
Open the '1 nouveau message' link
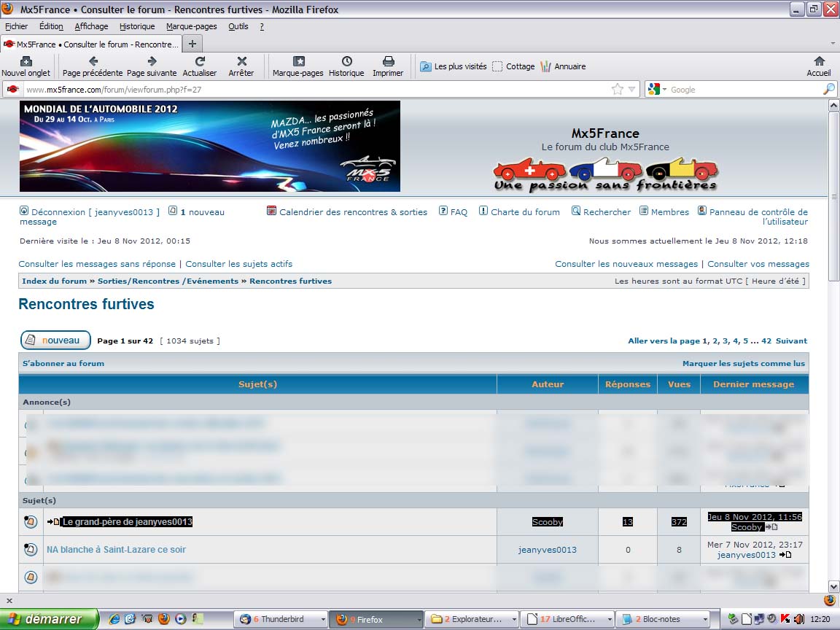coord(203,211)
